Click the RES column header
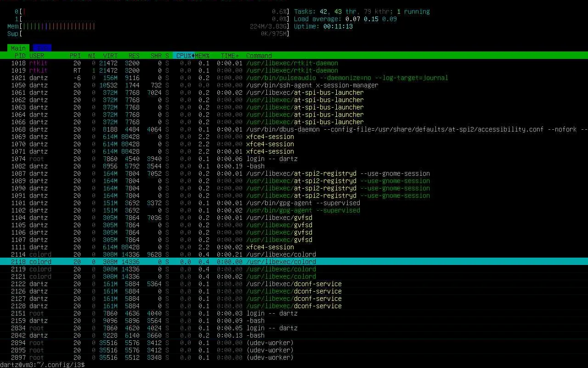Screen dimensions: 588x368 coord(134,56)
